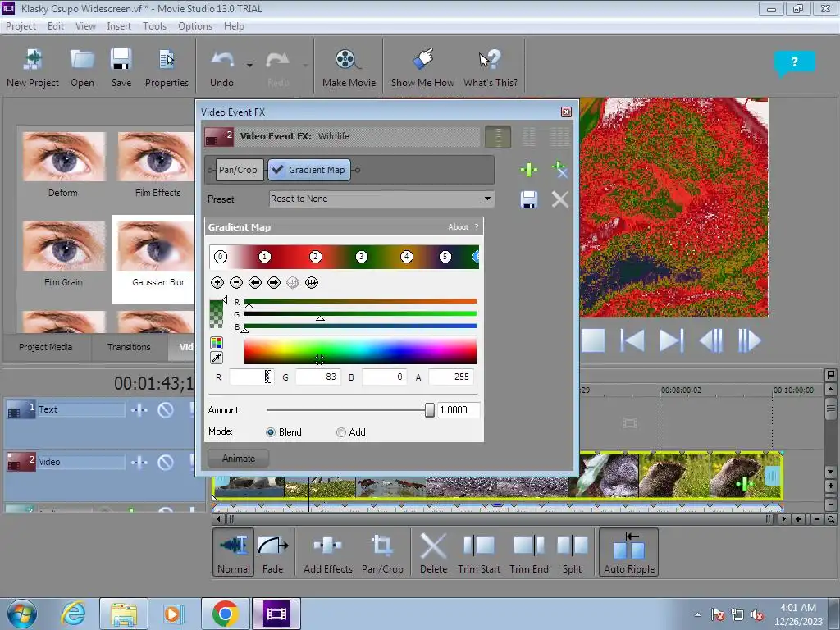Add a gradient control point with plus icon
Image resolution: width=840 pixels, height=630 pixels.
point(217,282)
